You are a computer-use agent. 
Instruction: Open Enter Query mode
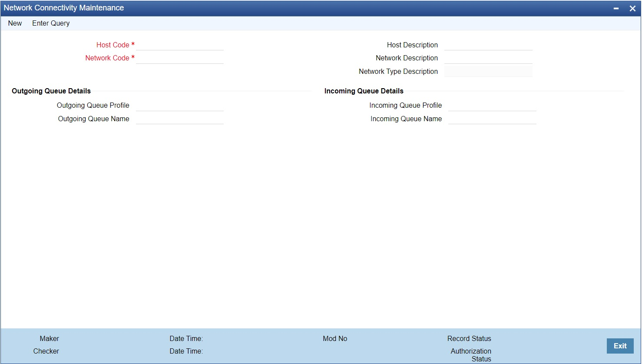(x=51, y=23)
